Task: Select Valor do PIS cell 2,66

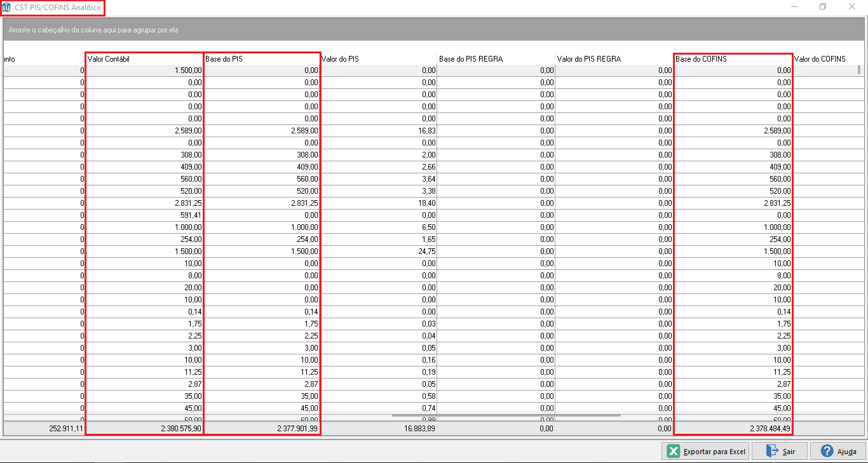Action: pyautogui.click(x=379, y=167)
